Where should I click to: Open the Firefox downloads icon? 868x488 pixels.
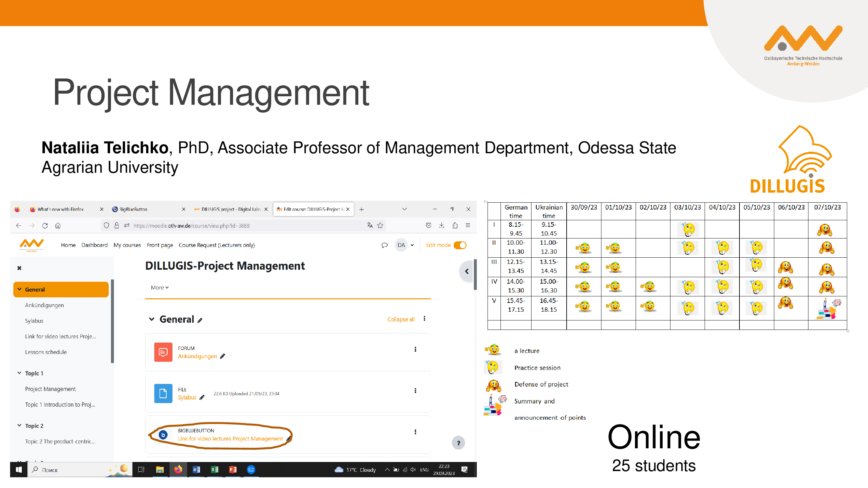pos(441,226)
